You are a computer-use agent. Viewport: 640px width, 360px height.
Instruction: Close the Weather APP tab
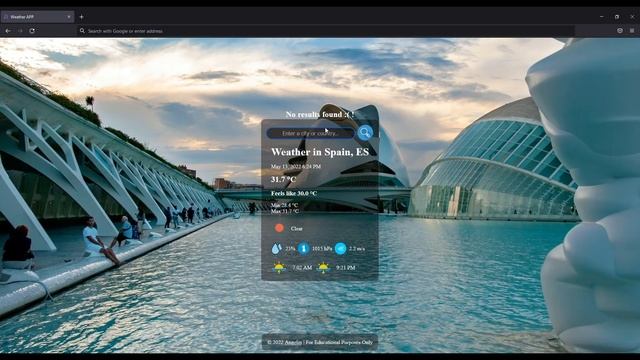pyautogui.click(x=69, y=17)
